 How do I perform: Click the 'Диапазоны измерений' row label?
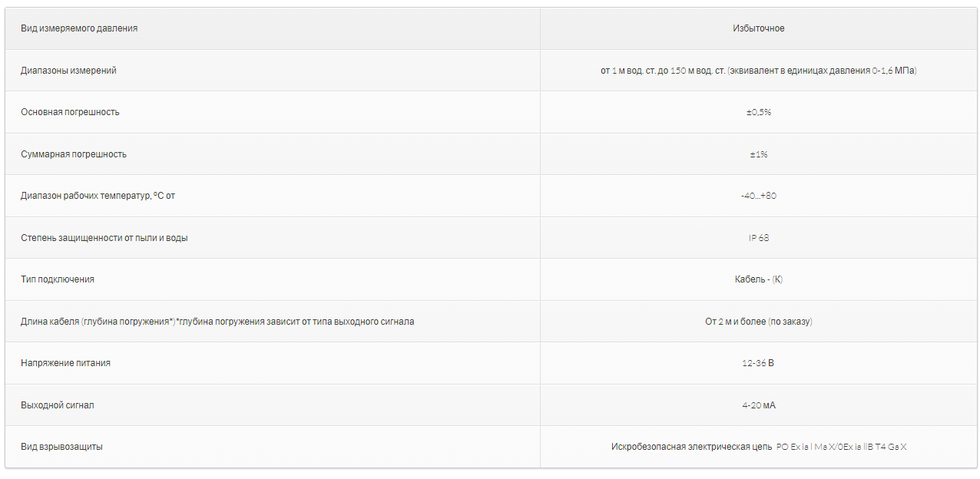(x=68, y=71)
